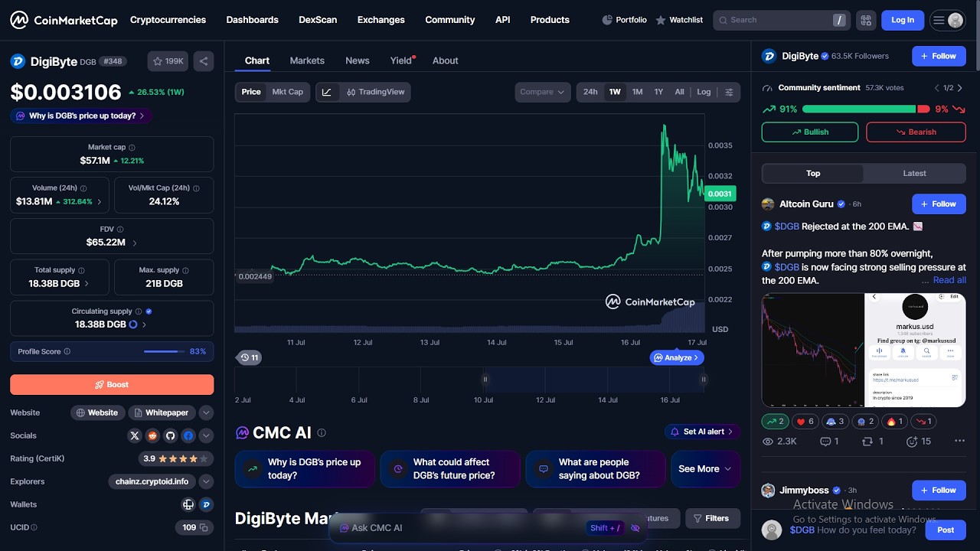Open the Compare dropdown
This screenshot has width=980, height=551.
(542, 92)
